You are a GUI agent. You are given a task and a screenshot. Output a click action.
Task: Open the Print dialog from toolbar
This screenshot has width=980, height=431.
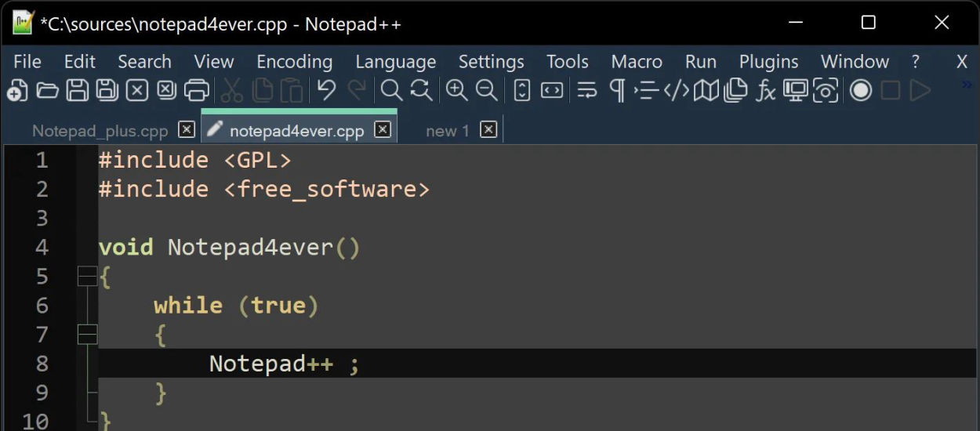[x=196, y=91]
